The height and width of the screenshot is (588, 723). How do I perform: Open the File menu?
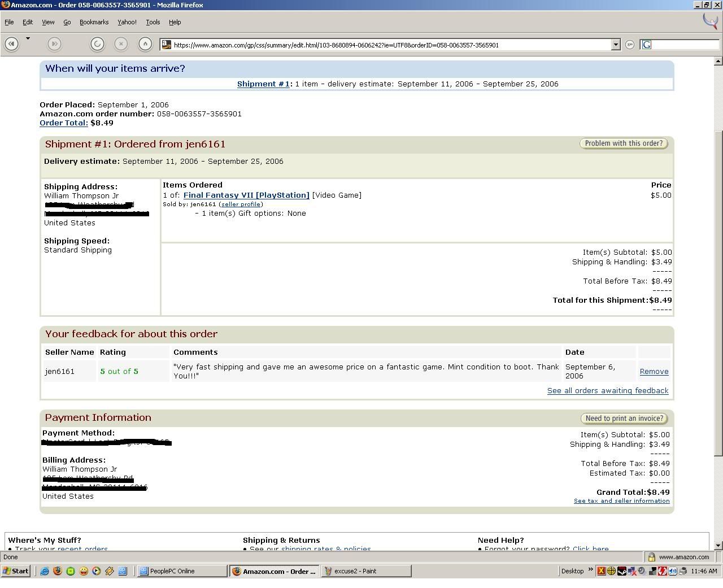click(x=9, y=22)
